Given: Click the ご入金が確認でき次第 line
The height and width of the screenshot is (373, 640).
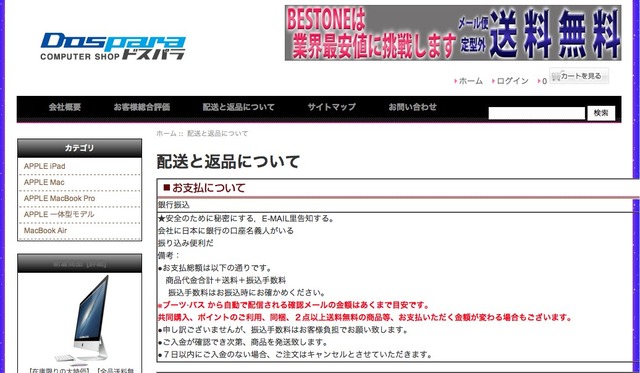Looking at the screenshot, I should 243,342.
